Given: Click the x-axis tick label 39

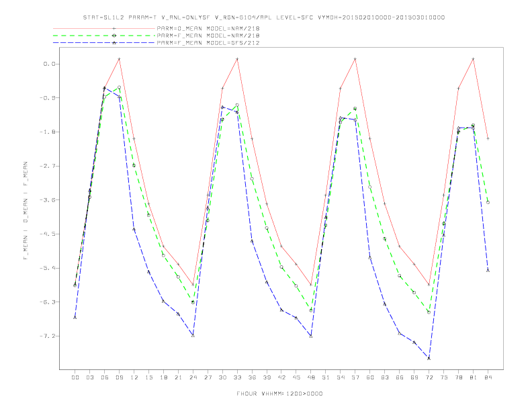Looking at the screenshot, I should click(267, 377).
